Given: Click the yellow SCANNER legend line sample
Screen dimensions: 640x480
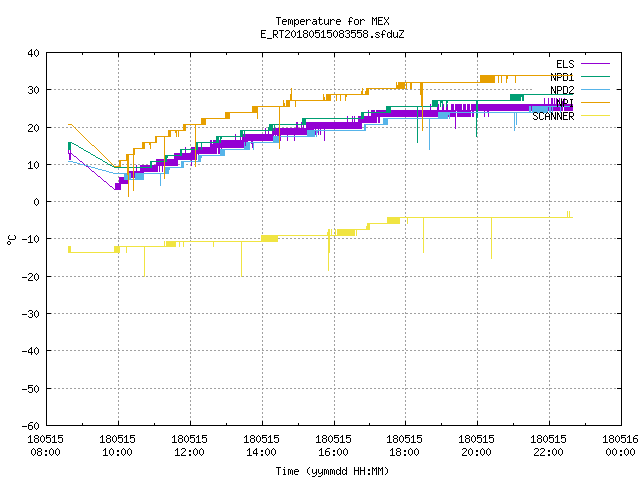Looking at the screenshot, I should (595, 116).
